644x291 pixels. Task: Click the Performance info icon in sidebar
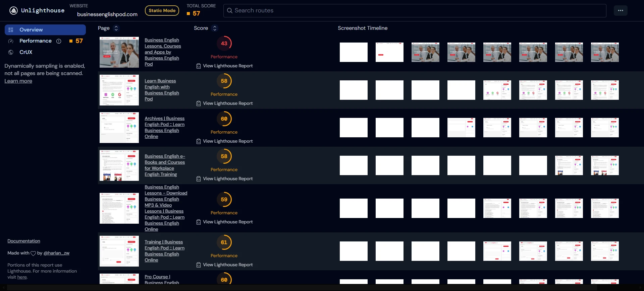[59, 41]
